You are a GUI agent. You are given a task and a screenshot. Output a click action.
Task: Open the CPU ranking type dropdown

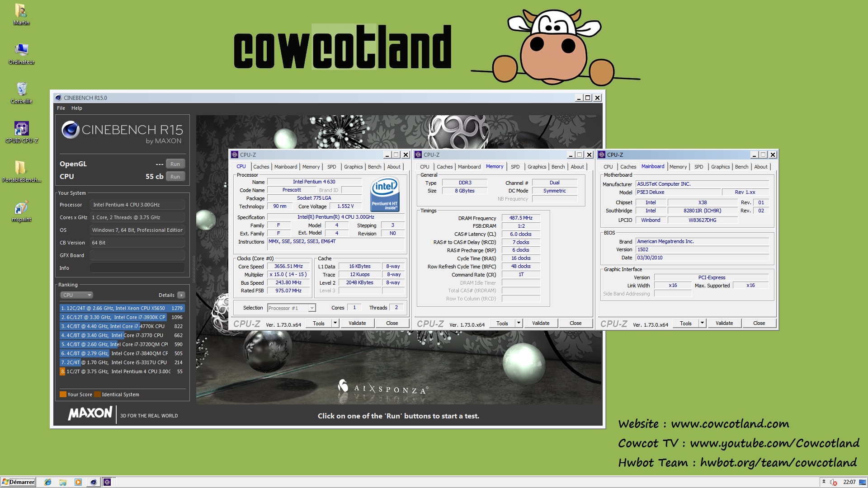click(76, 295)
